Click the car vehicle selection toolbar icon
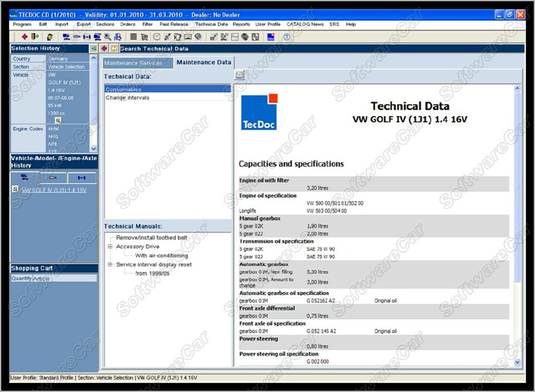535x392 pixels. tap(66, 37)
